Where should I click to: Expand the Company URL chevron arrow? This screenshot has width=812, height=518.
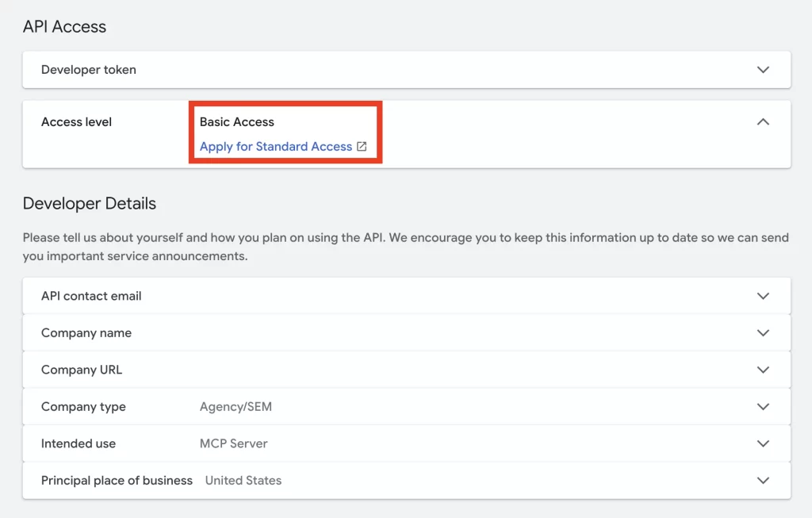(x=763, y=370)
